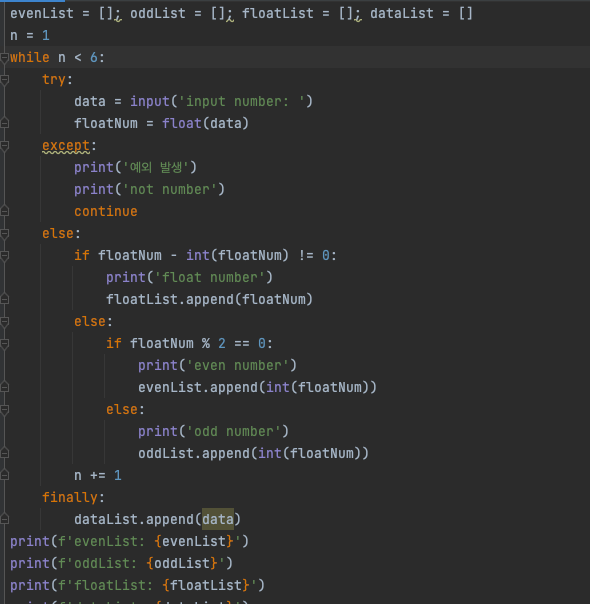Click fold-end marker beside 'evenList.append(int(floatNum))'
Image resolution: width=590 pixels, height=604 pixels.
[4, 388]
